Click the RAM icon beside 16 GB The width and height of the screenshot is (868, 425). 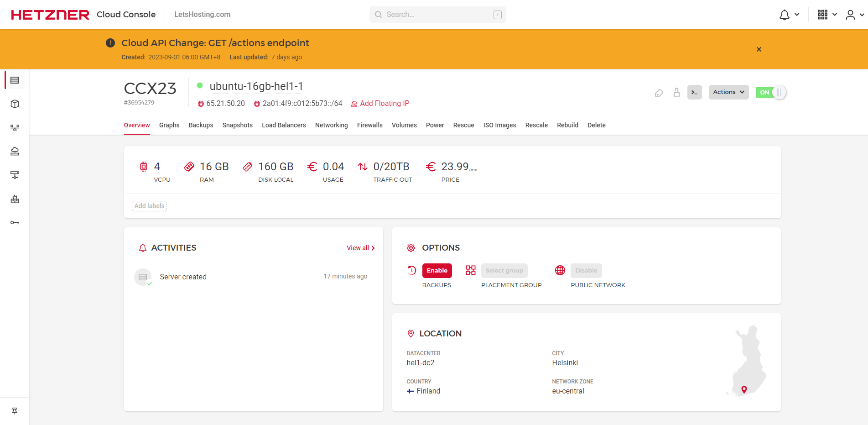tap(189, 167)
